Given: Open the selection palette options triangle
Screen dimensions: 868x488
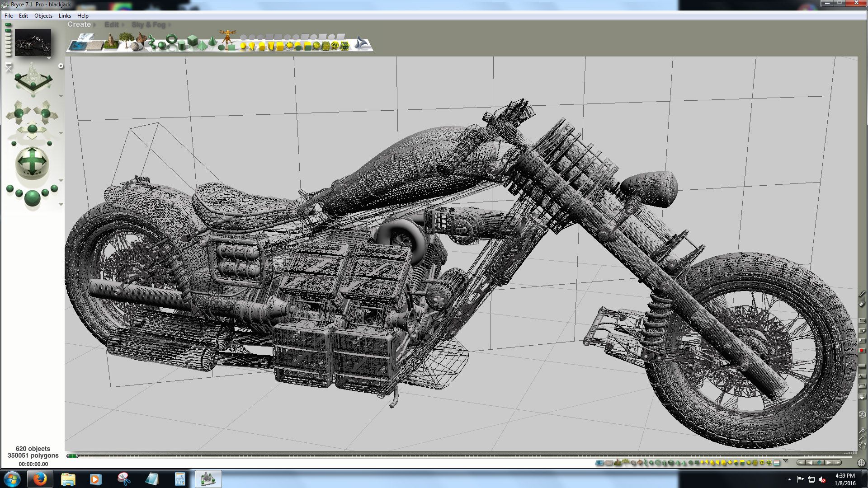Looking at the screenshot, I should [785, 461].
